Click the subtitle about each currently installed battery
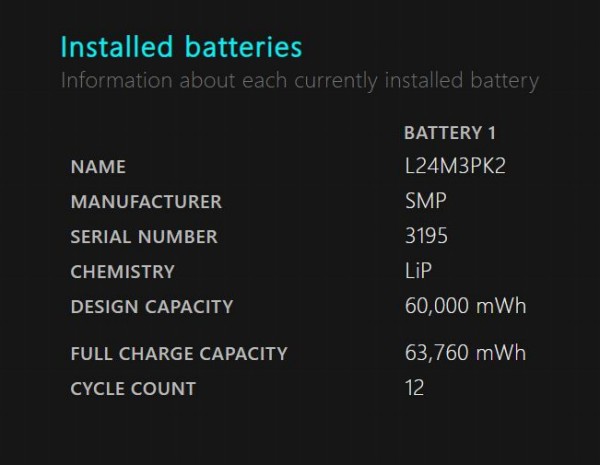Image resolution: width=600 pixels, height=465 pixels. [299, 80]
